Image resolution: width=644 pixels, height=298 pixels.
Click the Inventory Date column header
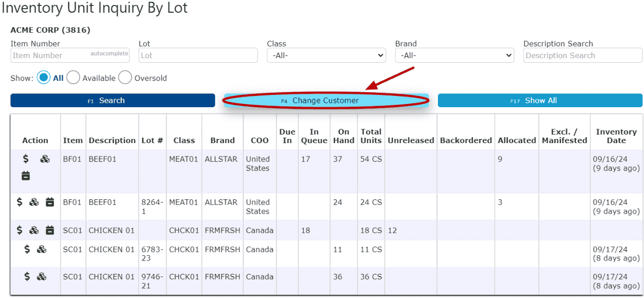616,136
